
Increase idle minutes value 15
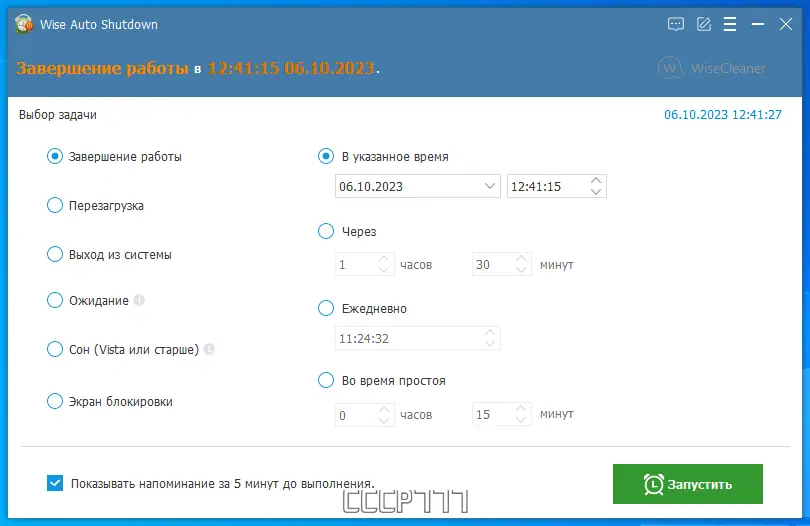[521, 409]
